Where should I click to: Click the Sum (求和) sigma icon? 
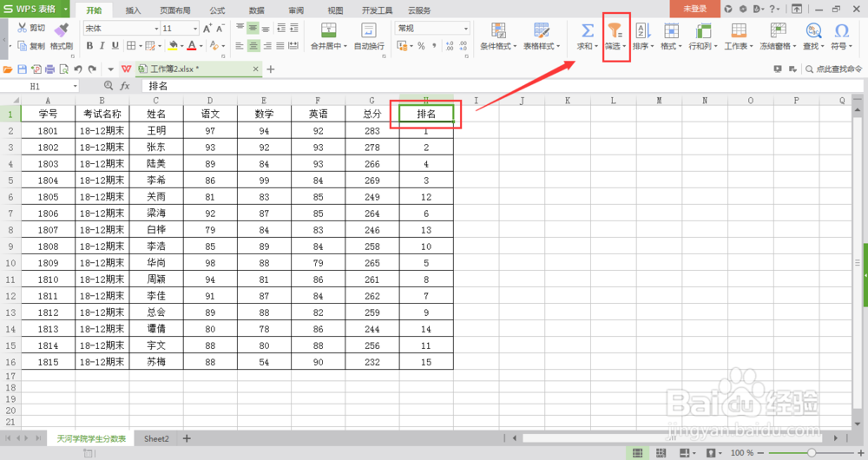[588, 30]
